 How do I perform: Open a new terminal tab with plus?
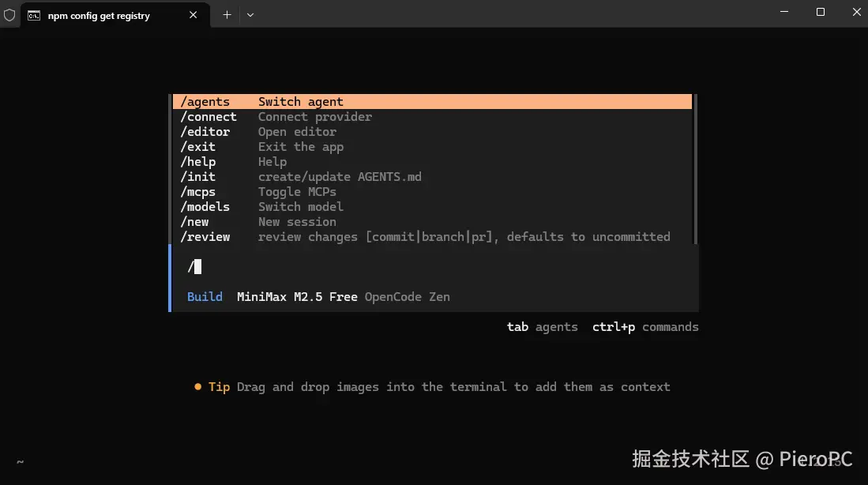pyautogui.click(x=227, y=15)
